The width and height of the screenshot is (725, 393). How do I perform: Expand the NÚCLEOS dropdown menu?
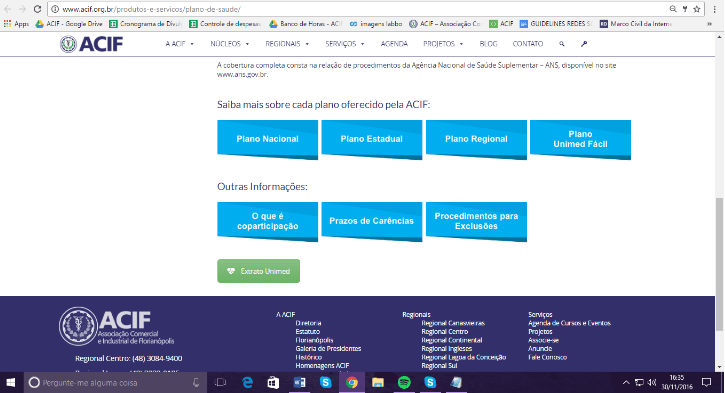click(230, 44)
